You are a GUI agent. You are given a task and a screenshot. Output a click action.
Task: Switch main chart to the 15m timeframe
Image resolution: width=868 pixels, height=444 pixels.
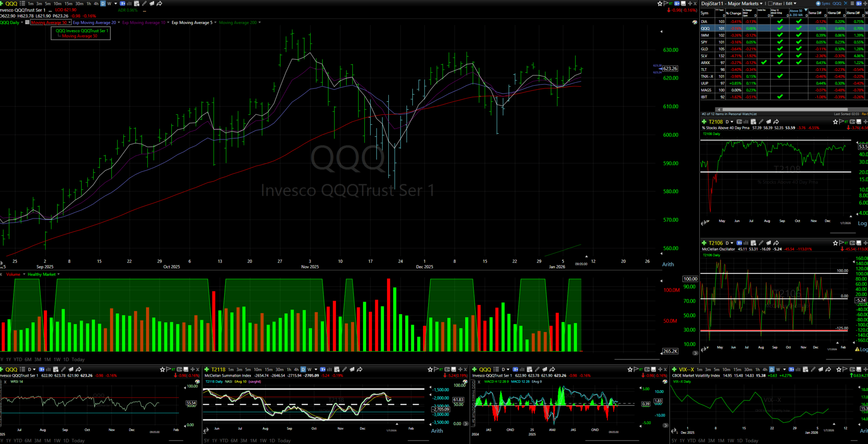(x=68, y=4)
